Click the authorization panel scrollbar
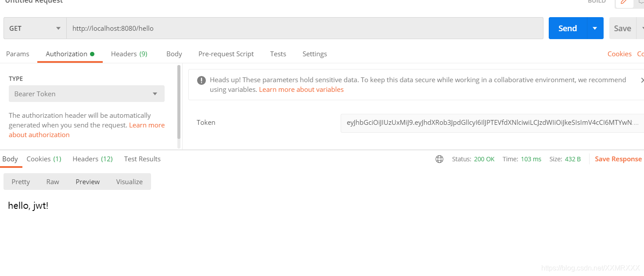Image resolution: width=644 pixels, height=276 pixels. 179,102
